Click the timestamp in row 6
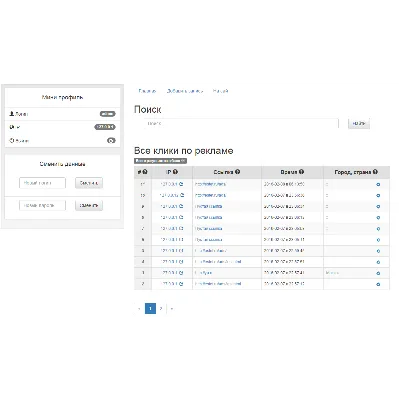The width and height of the screenshot is (400, 400). tap(284, 240)
